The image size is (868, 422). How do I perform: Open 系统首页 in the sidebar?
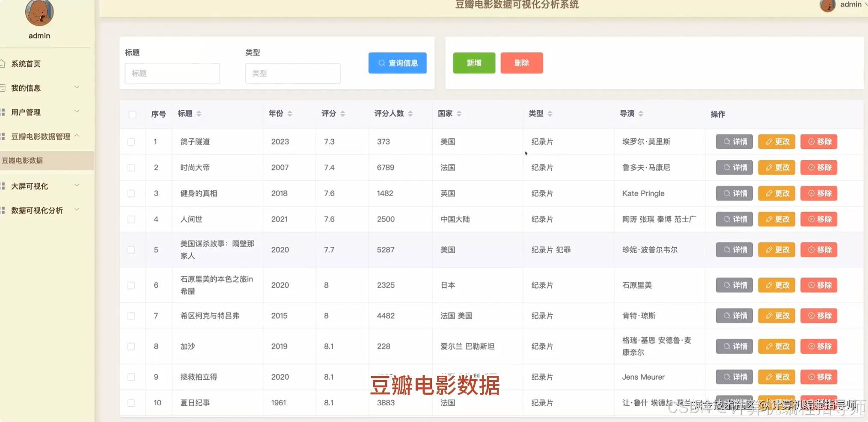coord(26,64)
